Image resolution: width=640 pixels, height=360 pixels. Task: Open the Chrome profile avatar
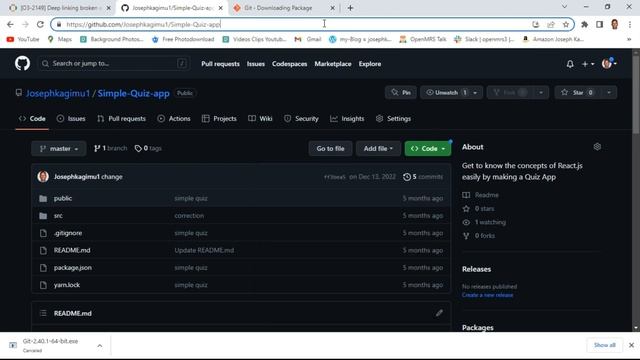coord(614,24)
